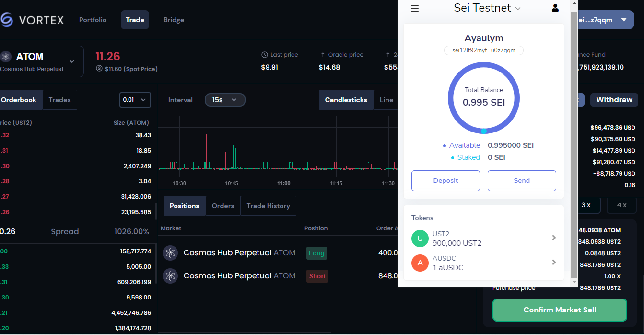Click the Oracle price $14.68 value

pos(329,67)
